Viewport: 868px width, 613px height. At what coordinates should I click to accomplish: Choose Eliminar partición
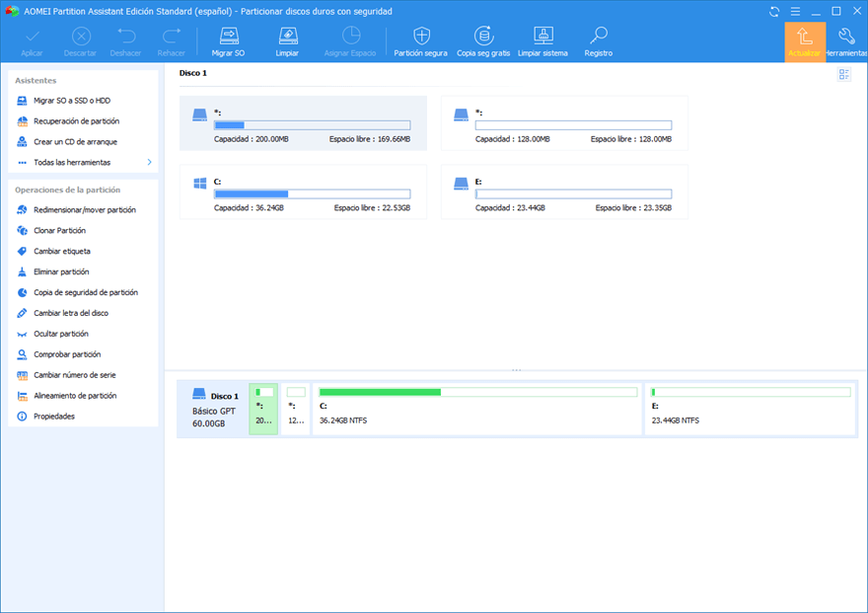[x=61, y=271]
